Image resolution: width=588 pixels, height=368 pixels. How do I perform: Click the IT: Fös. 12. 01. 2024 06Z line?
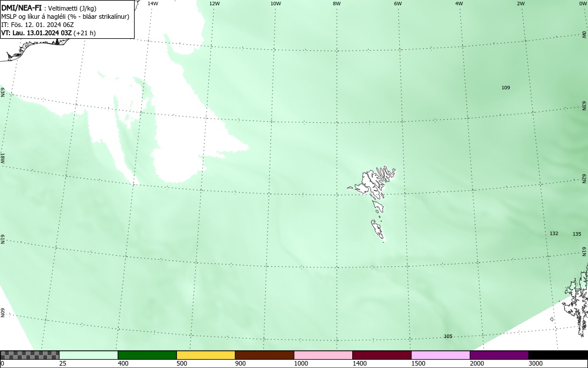pyautogui.click(x=38, y=25)
